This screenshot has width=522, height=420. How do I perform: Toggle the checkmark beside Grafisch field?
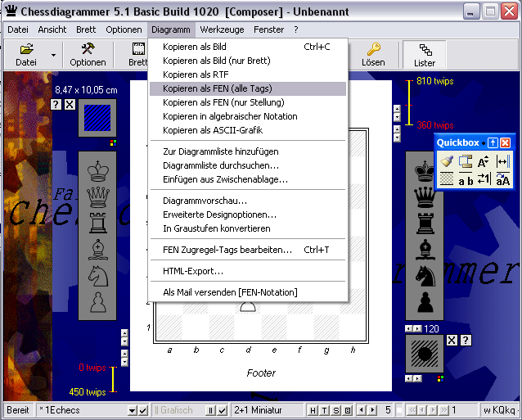coord(223,411)
